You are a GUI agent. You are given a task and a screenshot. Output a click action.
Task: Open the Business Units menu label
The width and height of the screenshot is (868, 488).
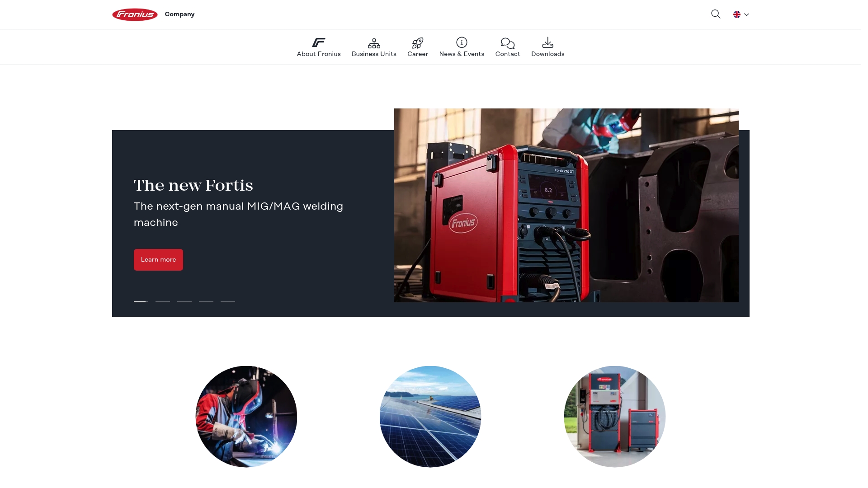pos(374,54)
